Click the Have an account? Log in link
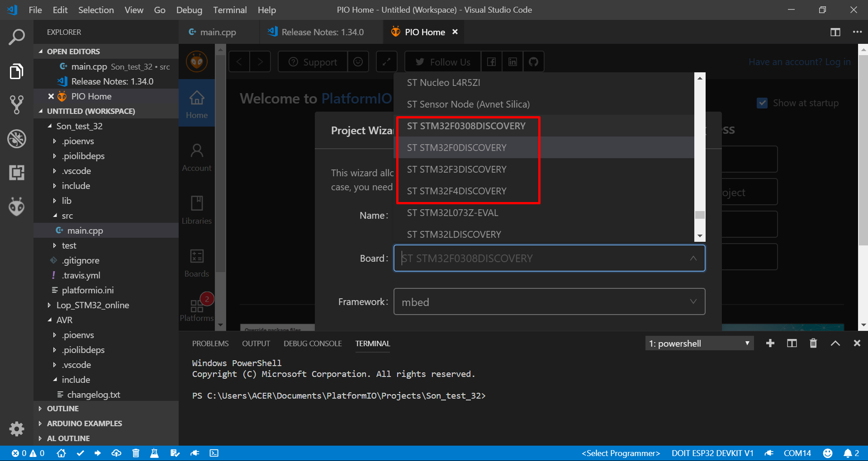868x461 pixels. coord(799,62)
